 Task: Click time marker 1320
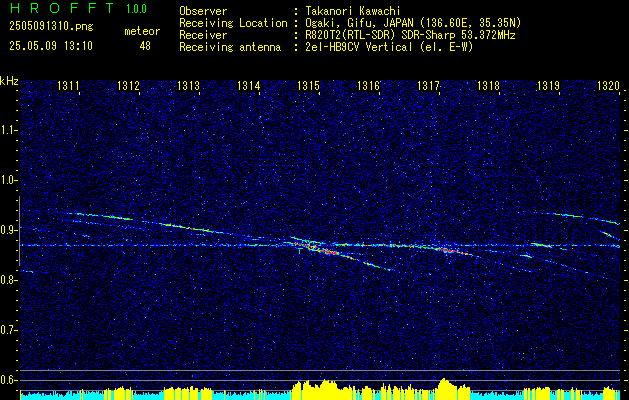click(x=608, y=86)
